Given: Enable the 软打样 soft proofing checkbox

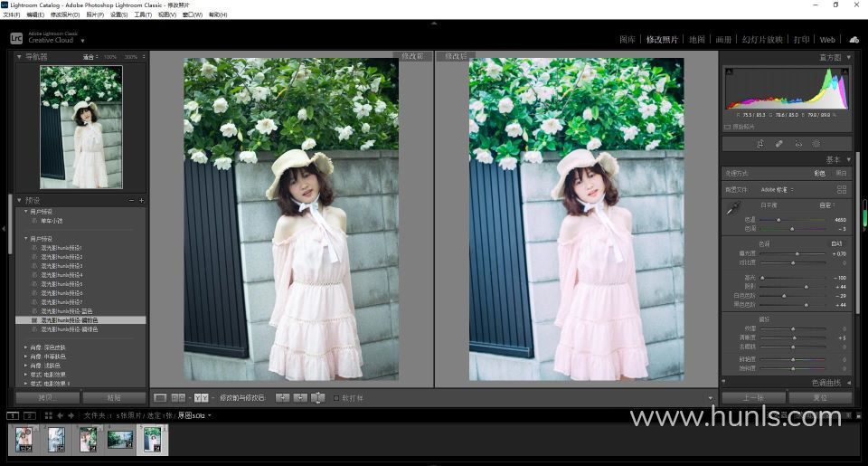Looking at the screenshot, I should (336, 398).
